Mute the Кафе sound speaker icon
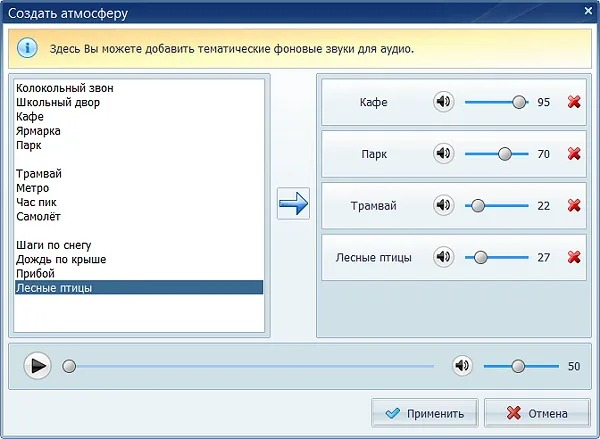The height and width of the screenshot is (439, 600). point(443,102)
